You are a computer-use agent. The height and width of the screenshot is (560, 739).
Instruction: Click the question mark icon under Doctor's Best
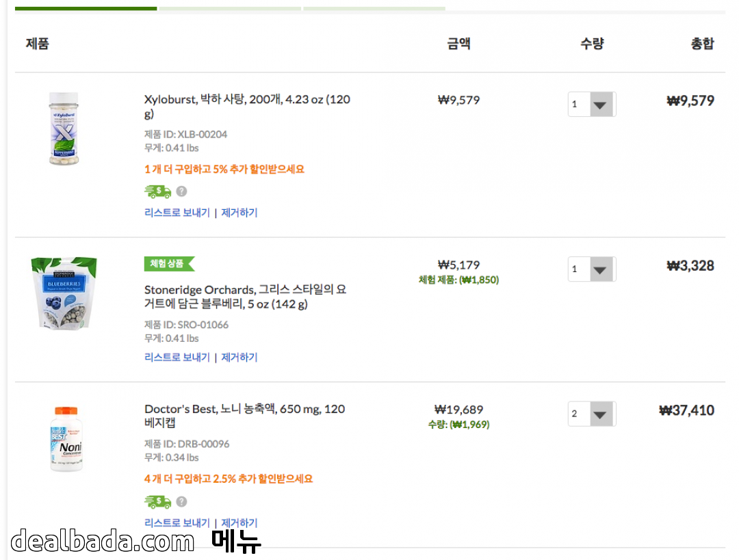tap(181, 502)
